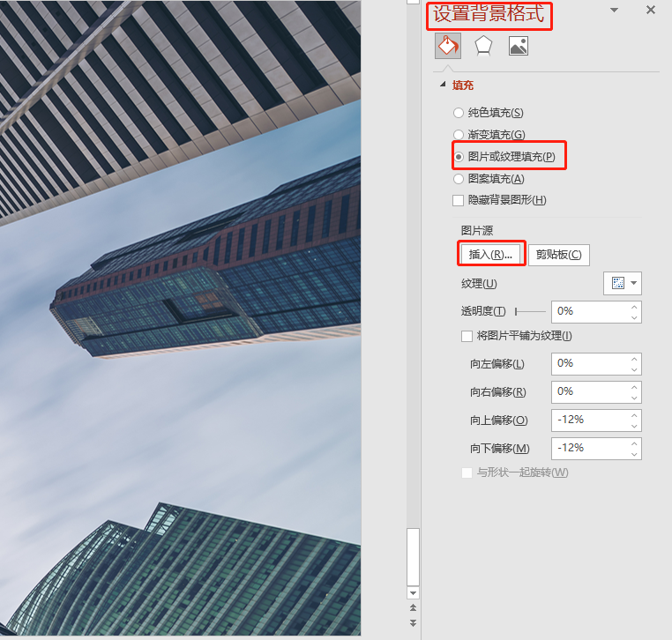This screenshot has height=640, width=672.
Task: Decrease 向左偏移 with down arrow
Action: (x=634, y=369)
